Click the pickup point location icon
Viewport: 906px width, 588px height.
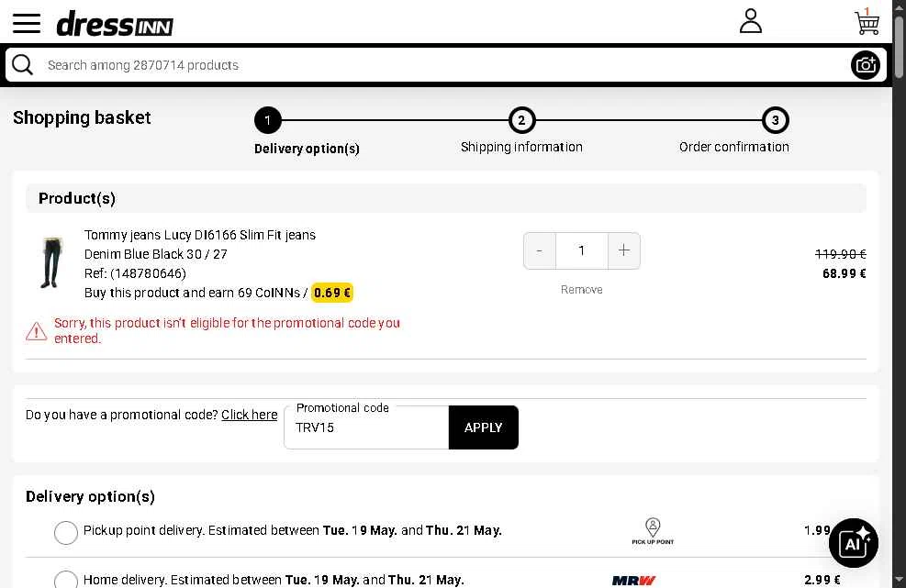(653, 531)
